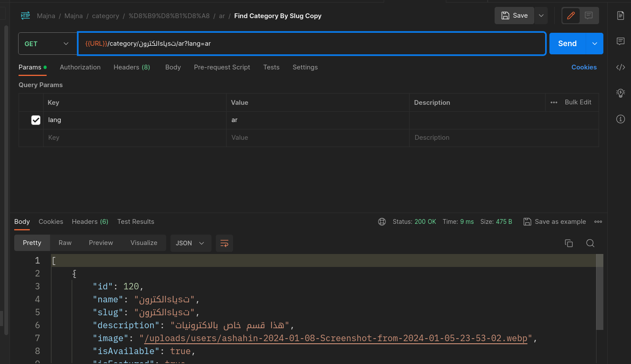Open the response Raw view tab
This screenshot has height=364, width=631.
tap(65, 243)
